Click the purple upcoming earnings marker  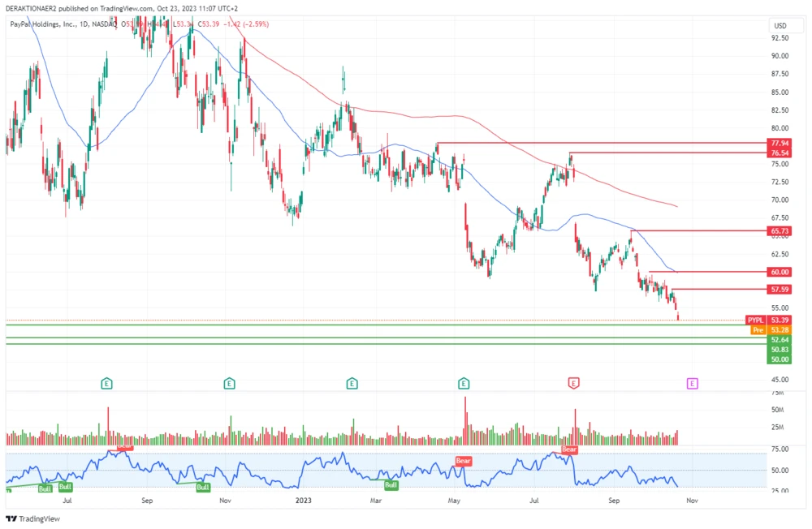(693, 382)
